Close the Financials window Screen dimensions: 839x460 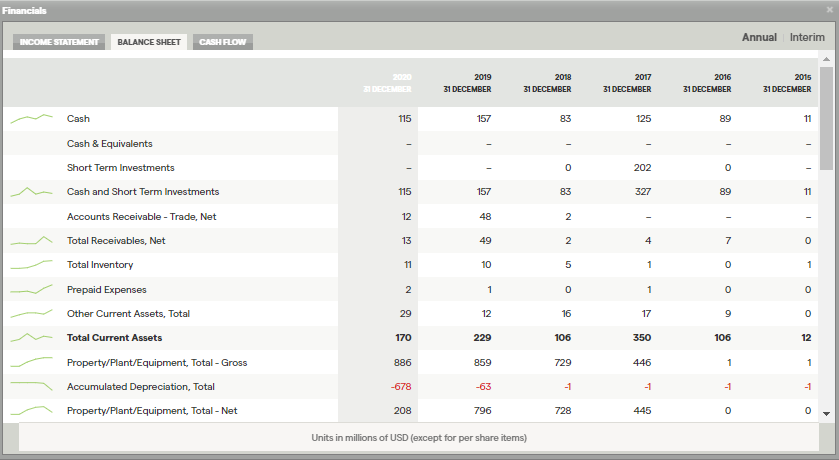coord(830,10)
